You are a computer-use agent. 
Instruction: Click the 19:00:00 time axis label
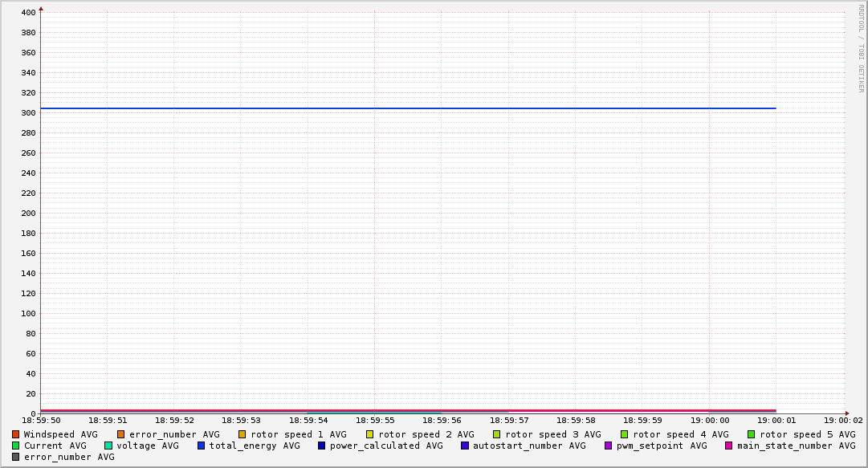710,420
